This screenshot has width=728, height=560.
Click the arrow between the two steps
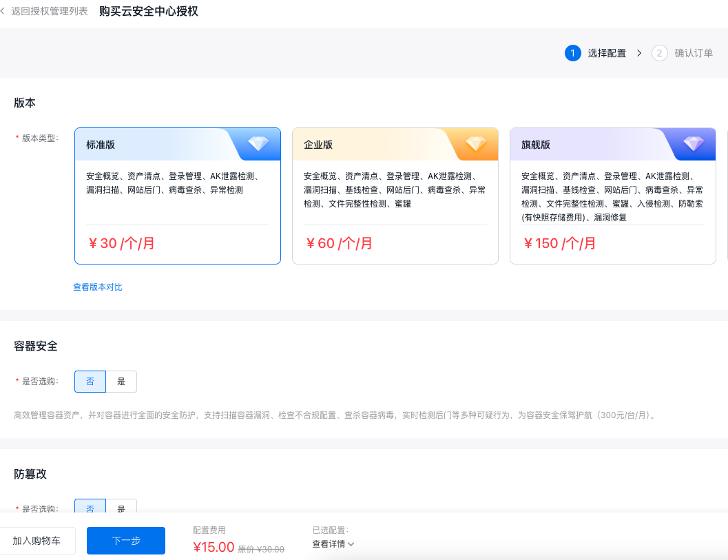639,53
